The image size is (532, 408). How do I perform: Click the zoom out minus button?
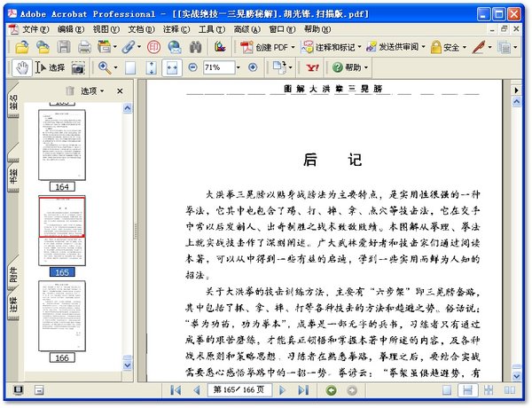[192, 67]
